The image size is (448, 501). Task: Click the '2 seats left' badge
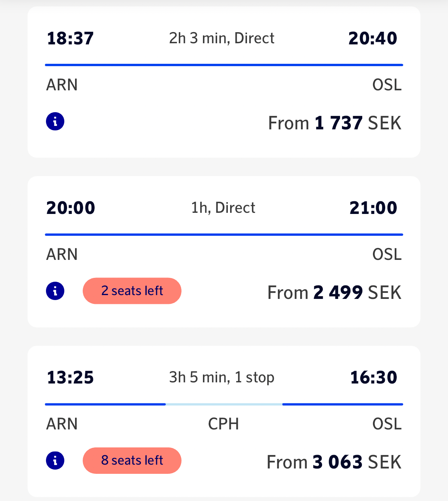coord(132,291)
